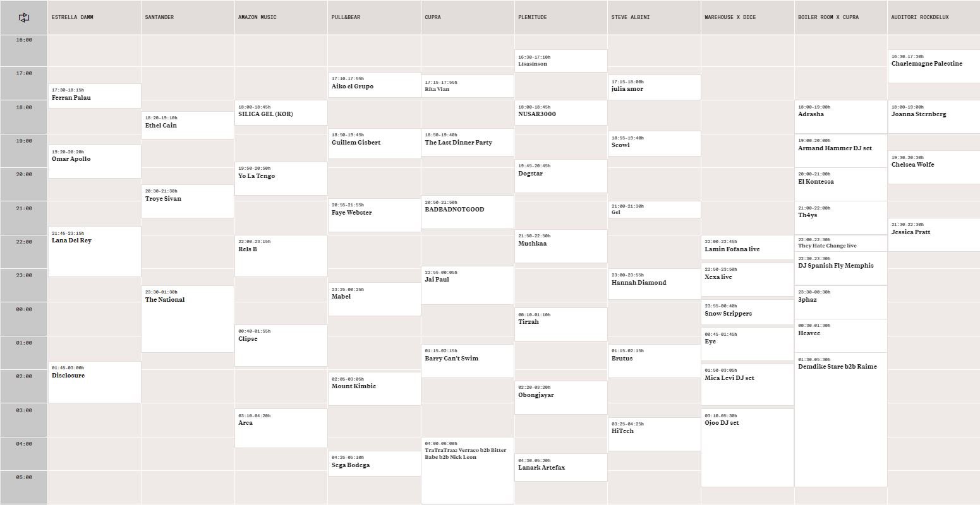Open the Lana Del Rey set
This screenshot has width=980, height=505.
94,251
